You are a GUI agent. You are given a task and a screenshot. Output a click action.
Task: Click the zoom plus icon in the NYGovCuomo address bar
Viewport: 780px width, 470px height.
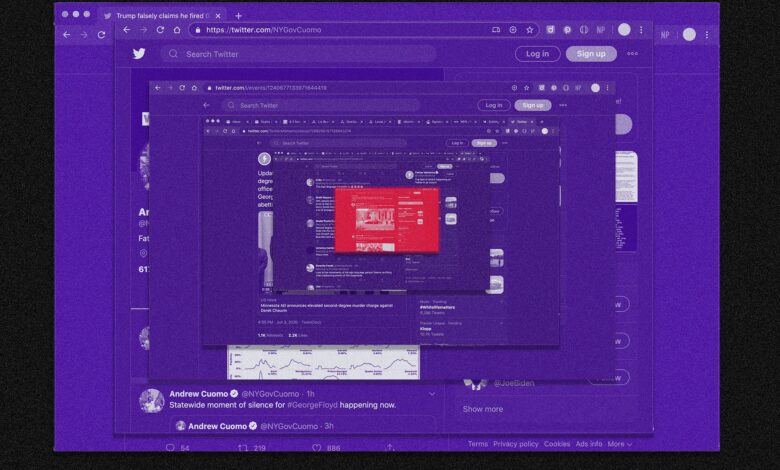click(x=513, y=30)
